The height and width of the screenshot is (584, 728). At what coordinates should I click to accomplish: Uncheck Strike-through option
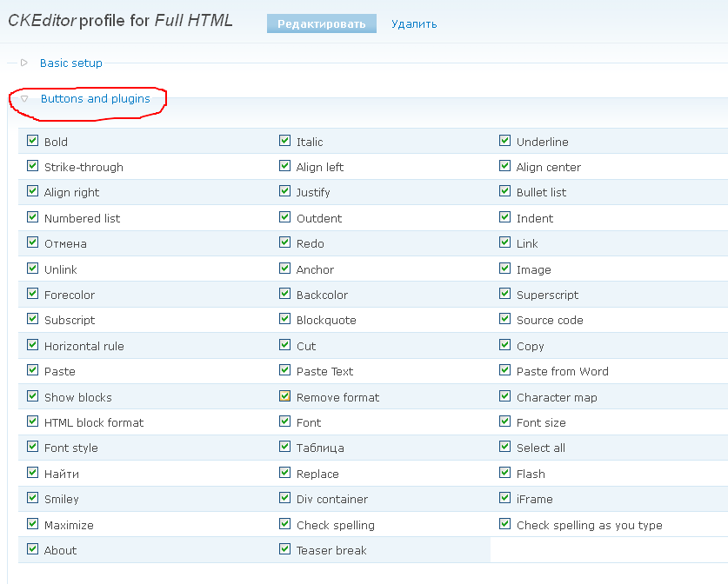[32, 166]
